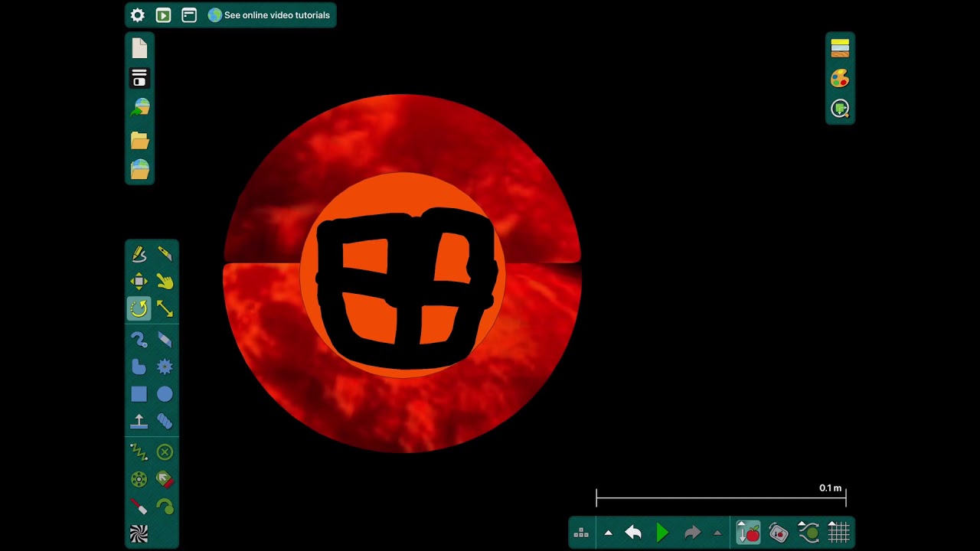This screenshot has width=980, height=551.
Task: Open the load scene folder
Action: pos(139,140)
